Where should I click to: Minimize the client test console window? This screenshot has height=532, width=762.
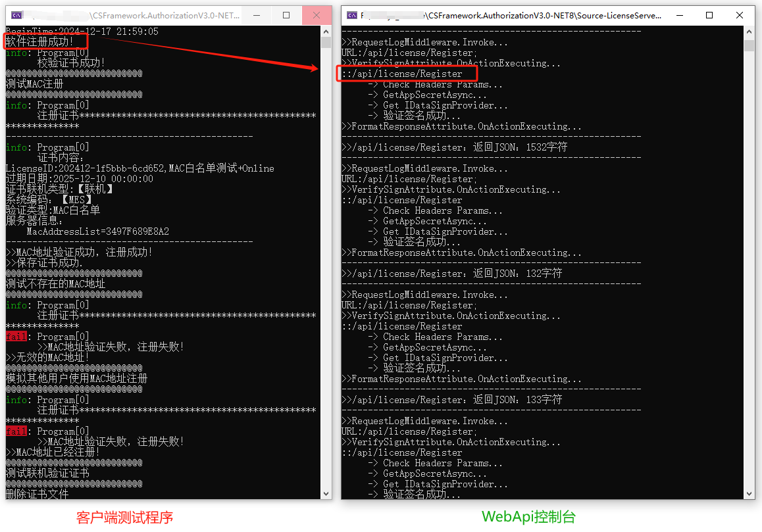point(257,15)
